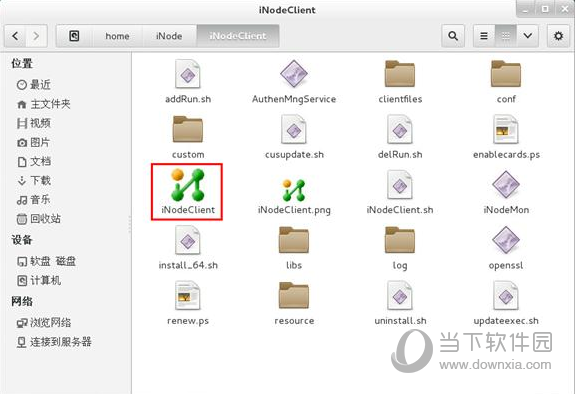Open 最近 (Recent) in sidebar

click(x=33, y=85)
